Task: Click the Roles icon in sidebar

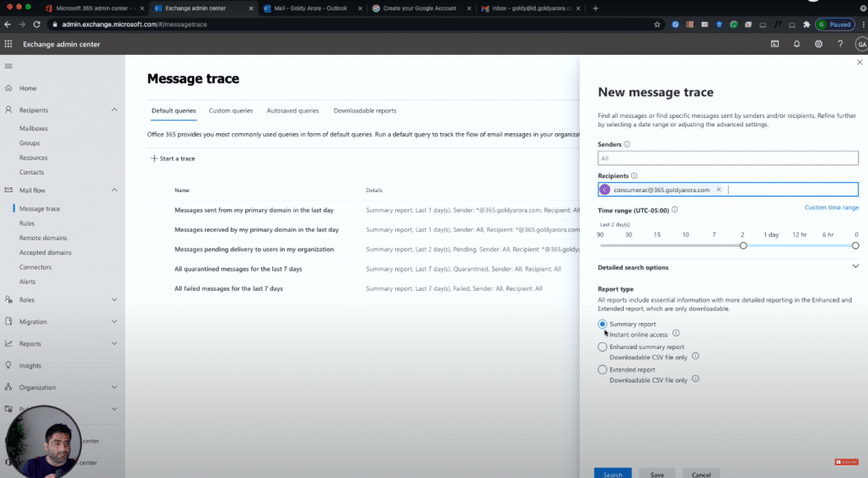Action: (8, 299)
